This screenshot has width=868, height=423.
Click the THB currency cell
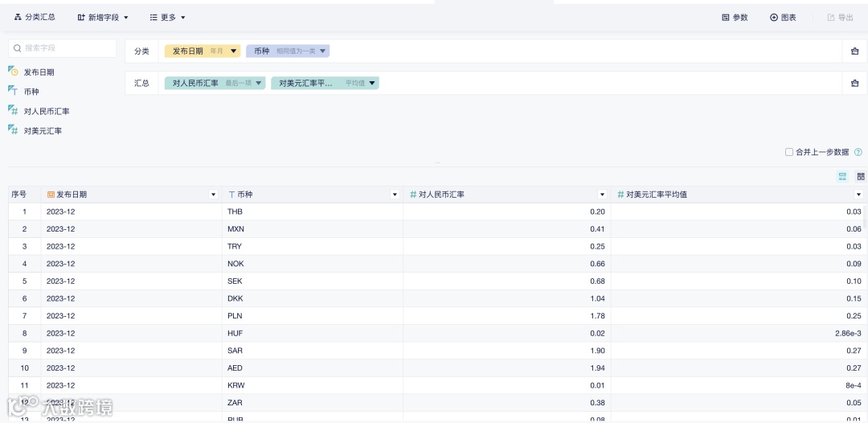pyautogui.click(x=313, y=211)
